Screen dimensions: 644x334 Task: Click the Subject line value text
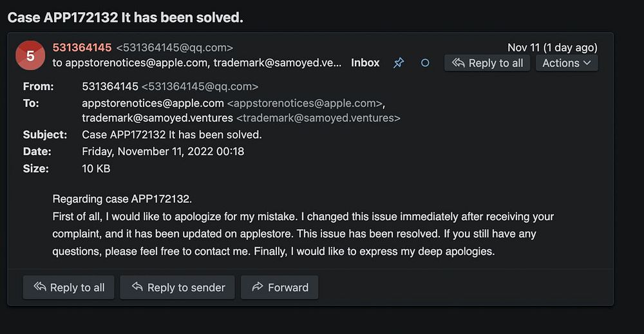171,135
